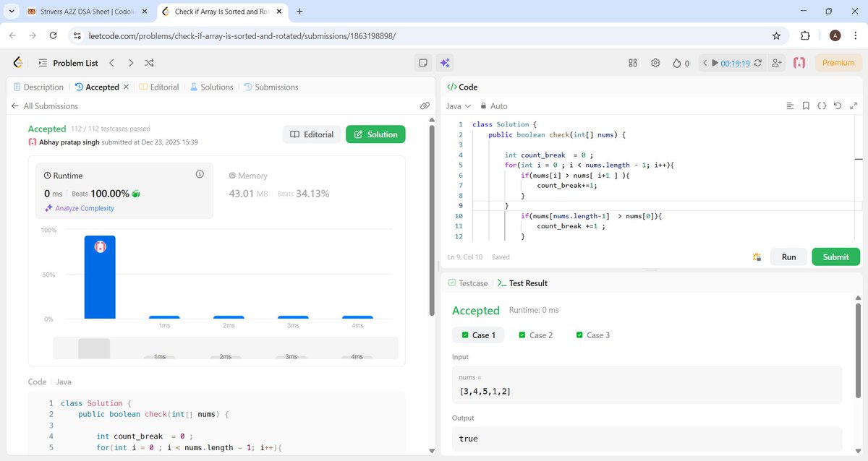Reset the timer refresh icon

click(x=757, y=63)
